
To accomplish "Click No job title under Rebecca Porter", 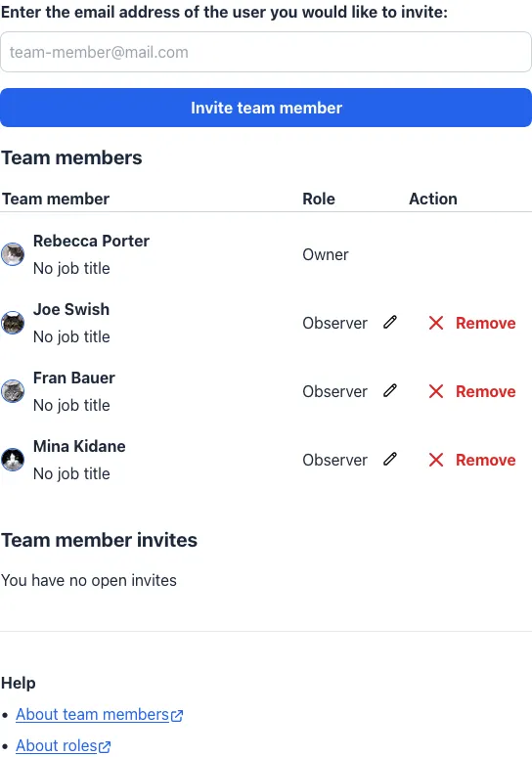I will (x=71, y=268).
